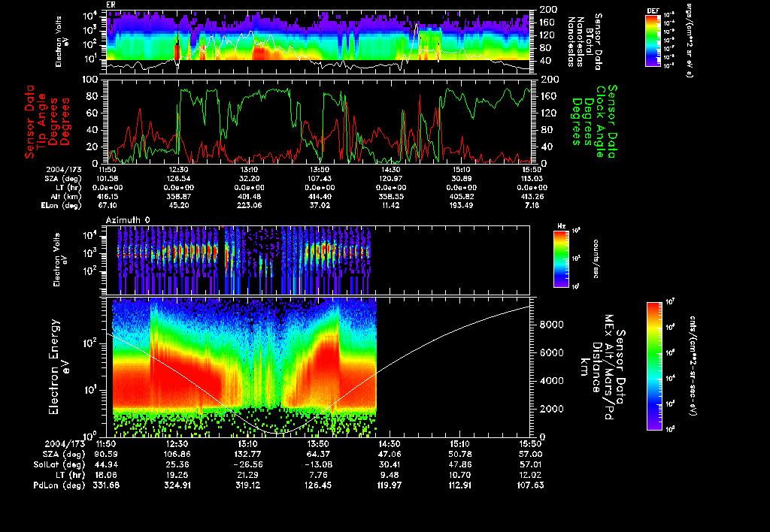Click the 4000 km distance tick label
The height and width of the screenshot is (532, 770).
coord(551,380)
